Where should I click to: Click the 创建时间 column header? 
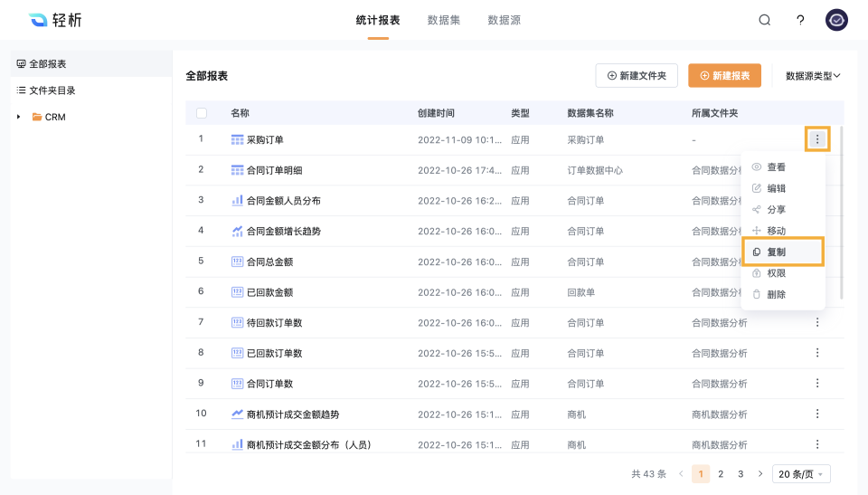pos(436,113)
